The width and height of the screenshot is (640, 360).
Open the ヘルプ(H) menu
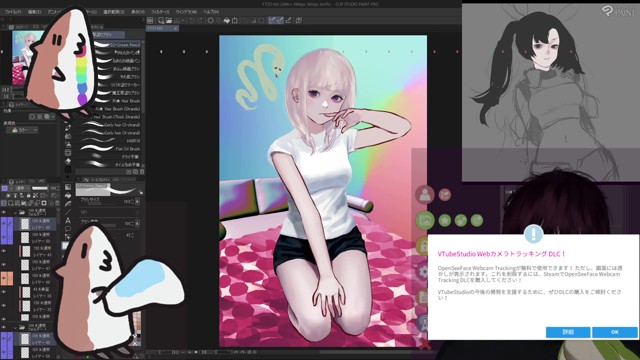(x=211, y=12)
